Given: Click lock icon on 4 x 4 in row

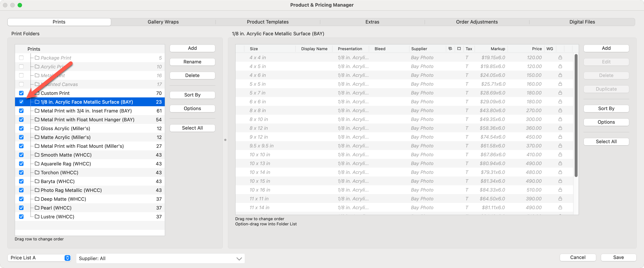Looking at the screenshot, I should 560,58.
